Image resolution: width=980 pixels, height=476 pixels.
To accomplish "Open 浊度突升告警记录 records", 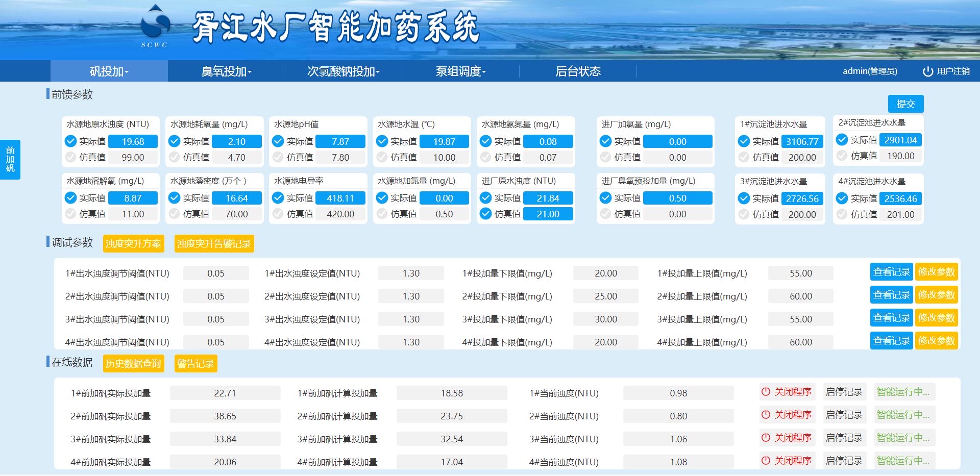I will 214,244.
